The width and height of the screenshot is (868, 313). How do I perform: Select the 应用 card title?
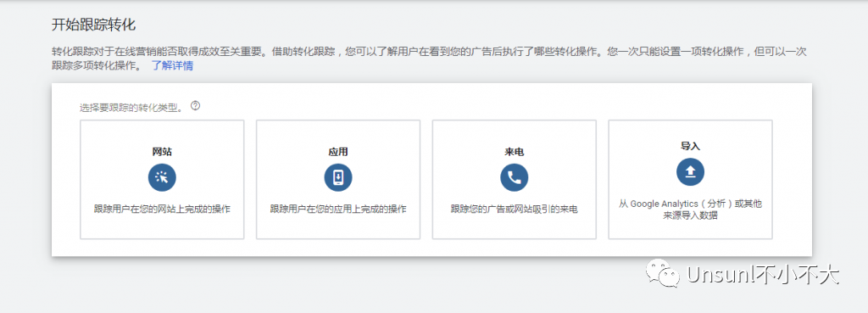337,151
